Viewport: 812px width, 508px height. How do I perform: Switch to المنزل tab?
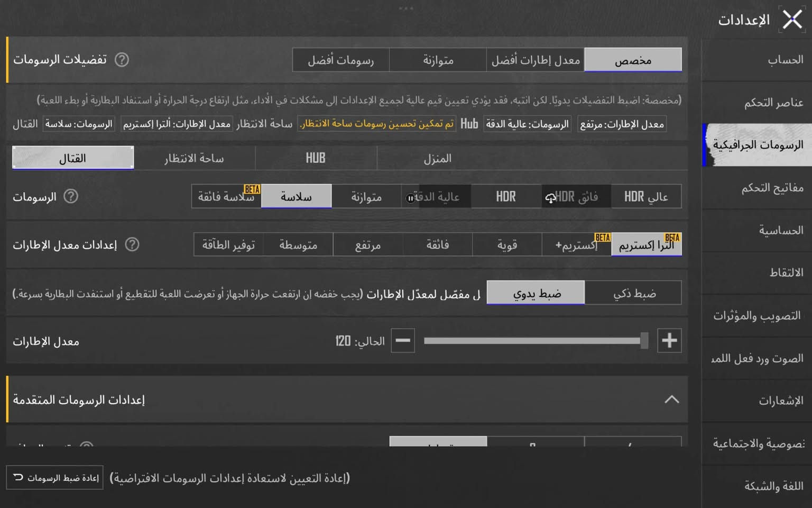pos(438,158)
